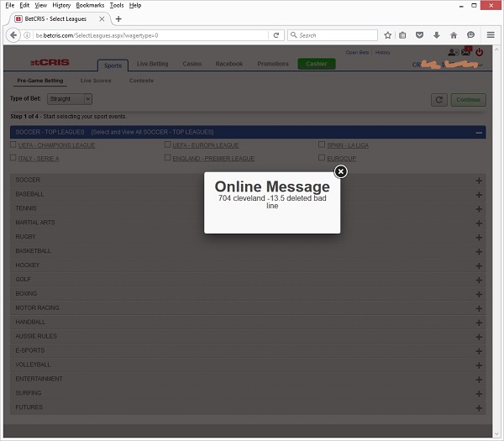Open the messages envelope icon

[x=465, y=53]
